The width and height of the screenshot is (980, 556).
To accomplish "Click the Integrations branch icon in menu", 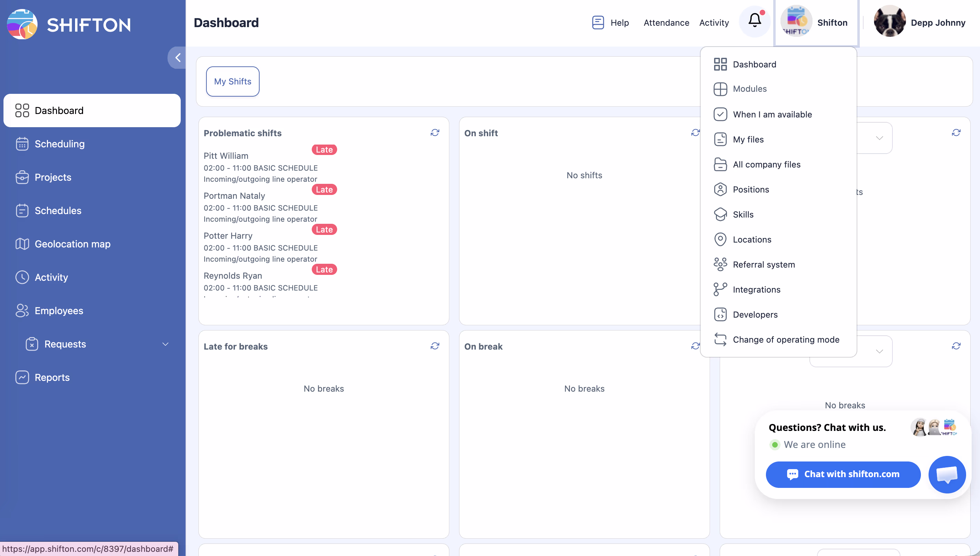I will (720, 289).
